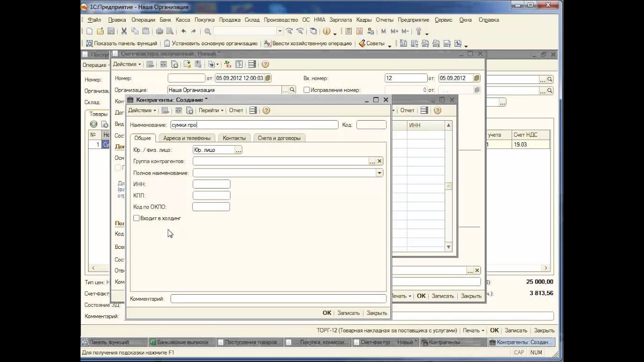Click the ИНН input field

[x=211, y=184]
